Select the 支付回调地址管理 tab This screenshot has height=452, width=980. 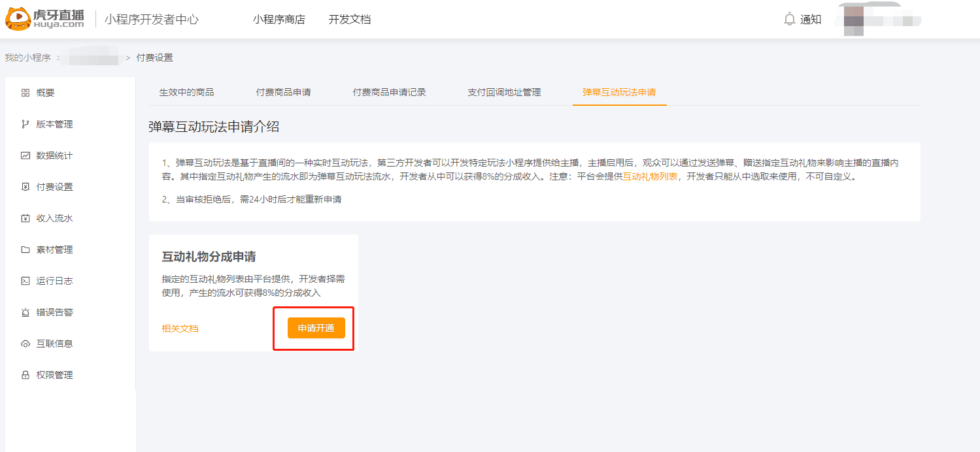coord(504,93)
